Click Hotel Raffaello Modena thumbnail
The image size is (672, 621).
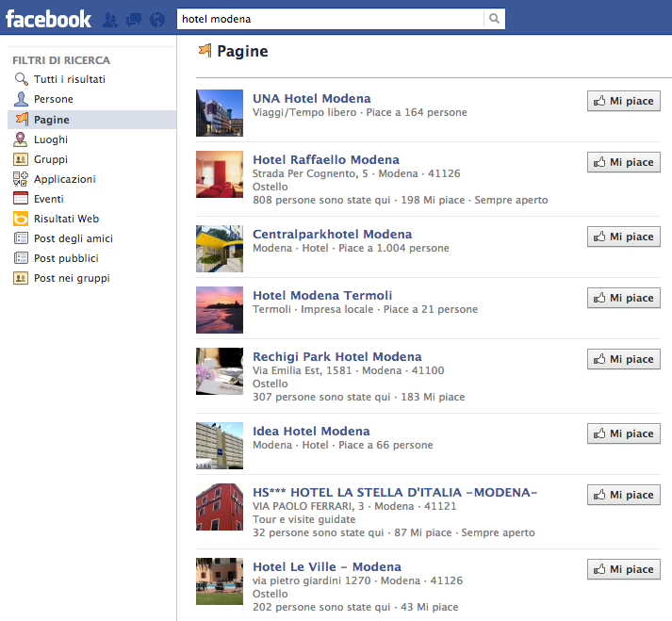(x=220, y=174)
